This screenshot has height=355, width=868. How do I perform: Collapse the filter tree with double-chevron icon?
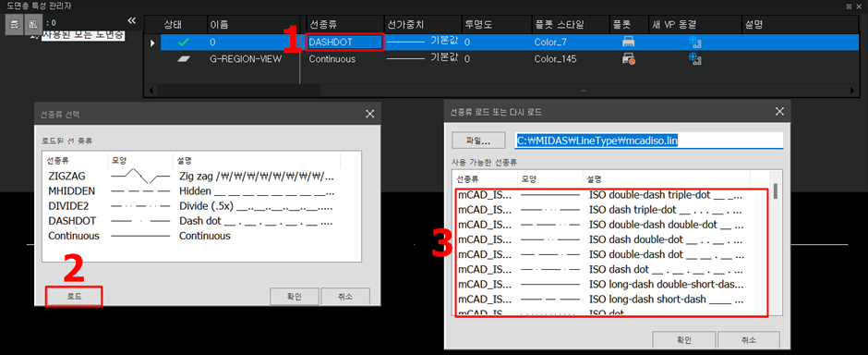click(132, 21)
